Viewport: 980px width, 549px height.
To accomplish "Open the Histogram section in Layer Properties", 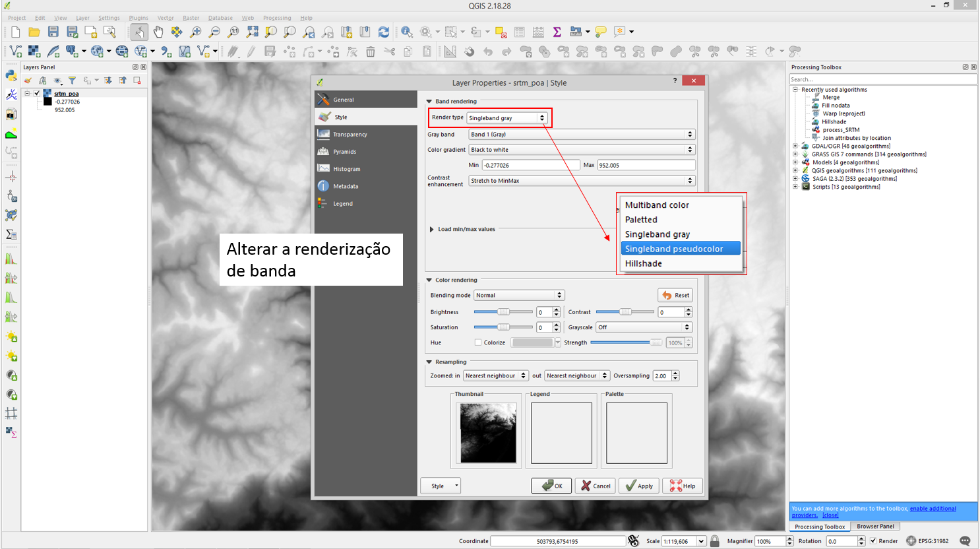I will [x=346, y=169].
